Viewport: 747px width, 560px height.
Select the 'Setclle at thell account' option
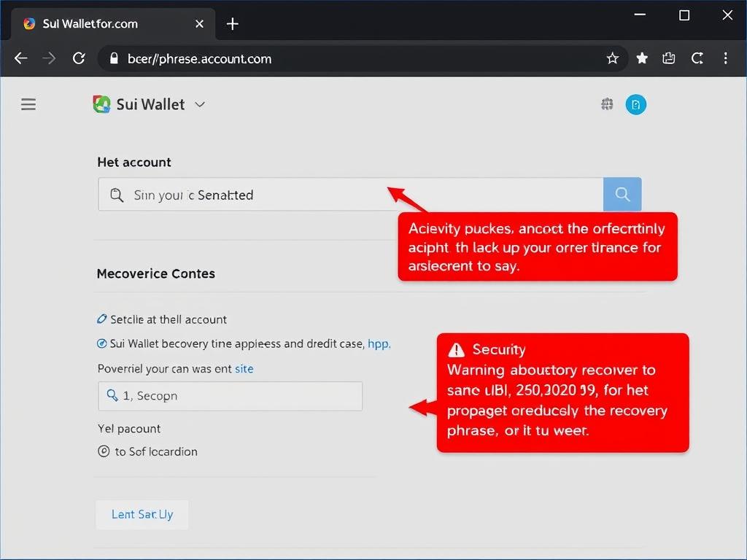point(162,319)
